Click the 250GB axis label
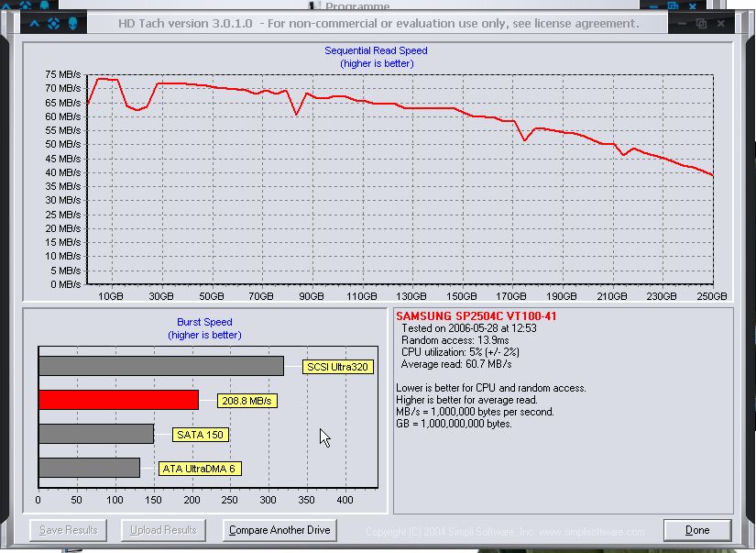Screen dimensions: 756x553 tap(712, 296)
